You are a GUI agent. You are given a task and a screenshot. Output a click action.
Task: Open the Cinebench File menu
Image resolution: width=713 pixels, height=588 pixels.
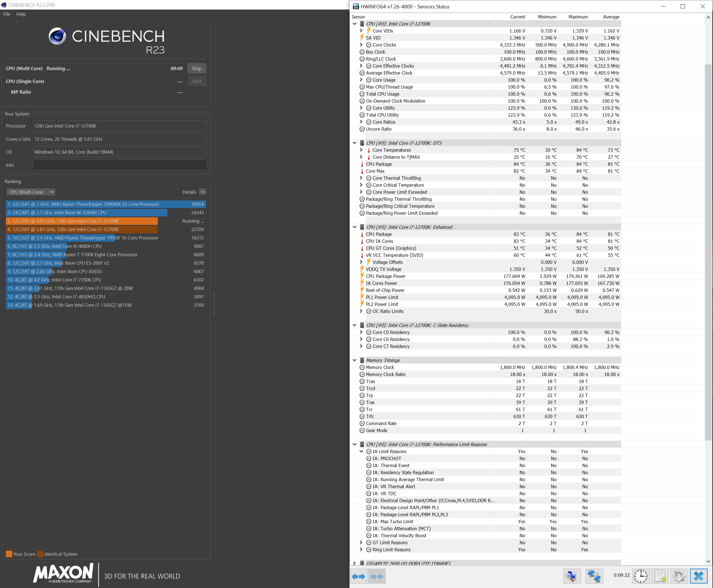tap(7, 14)
